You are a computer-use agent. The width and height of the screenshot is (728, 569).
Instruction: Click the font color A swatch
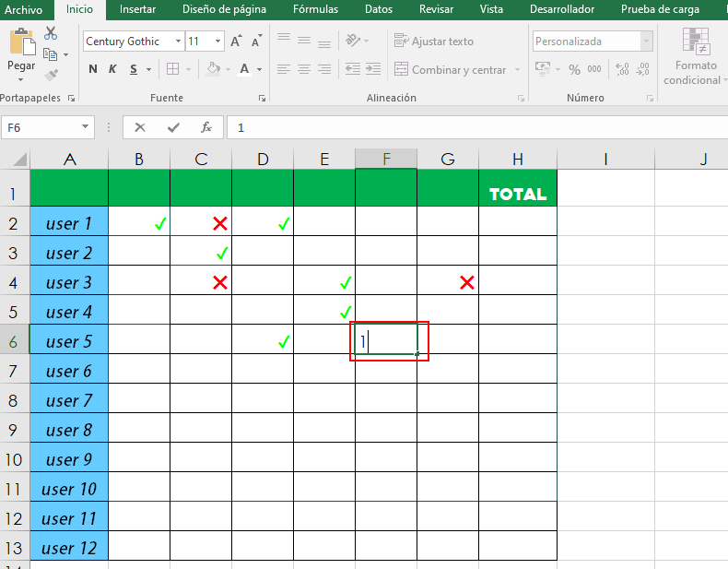[244, 69]
